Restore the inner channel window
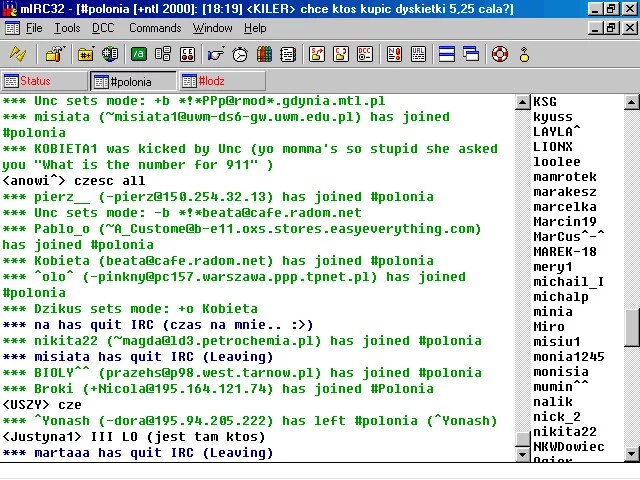The image size is (640, 480). 611,28
